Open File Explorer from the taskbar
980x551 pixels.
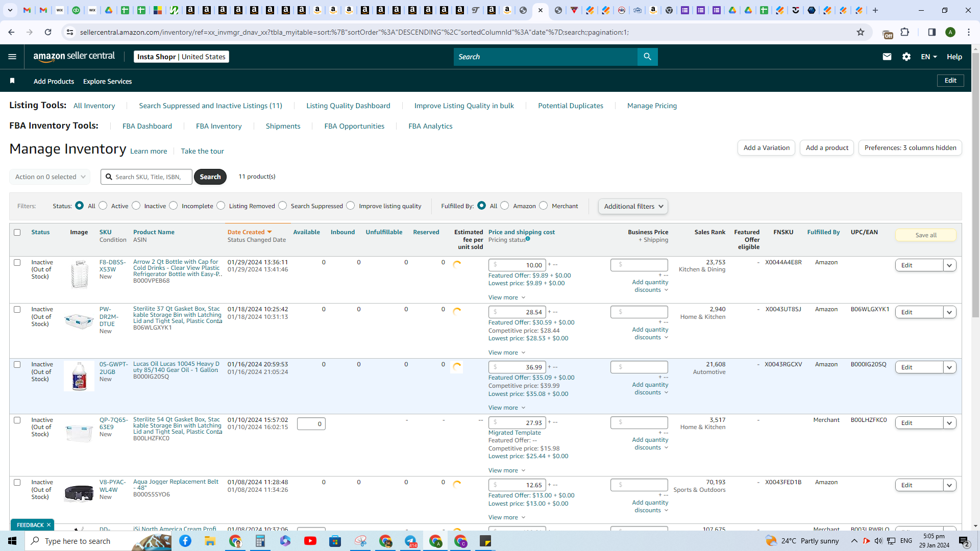point(210,541)
